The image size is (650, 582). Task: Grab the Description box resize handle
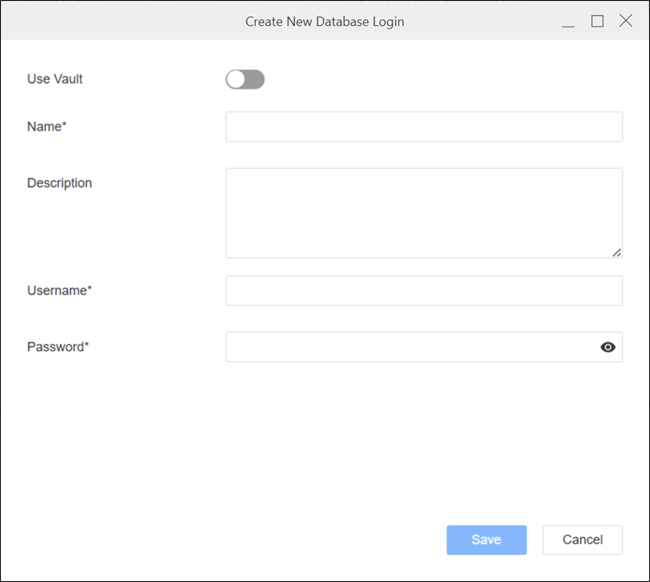(617, 253)
